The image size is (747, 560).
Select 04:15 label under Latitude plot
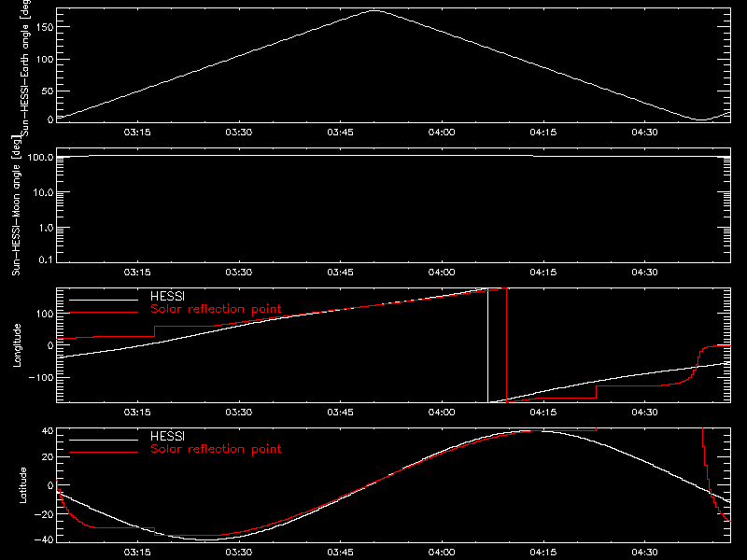click(543, 552)
